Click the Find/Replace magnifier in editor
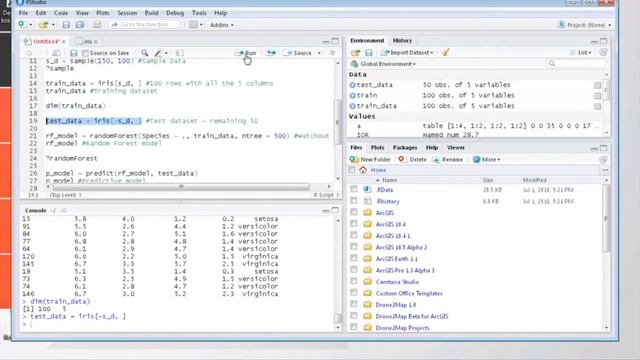The height and width of the screenshot is (360, 640). (x=144, y=53)
